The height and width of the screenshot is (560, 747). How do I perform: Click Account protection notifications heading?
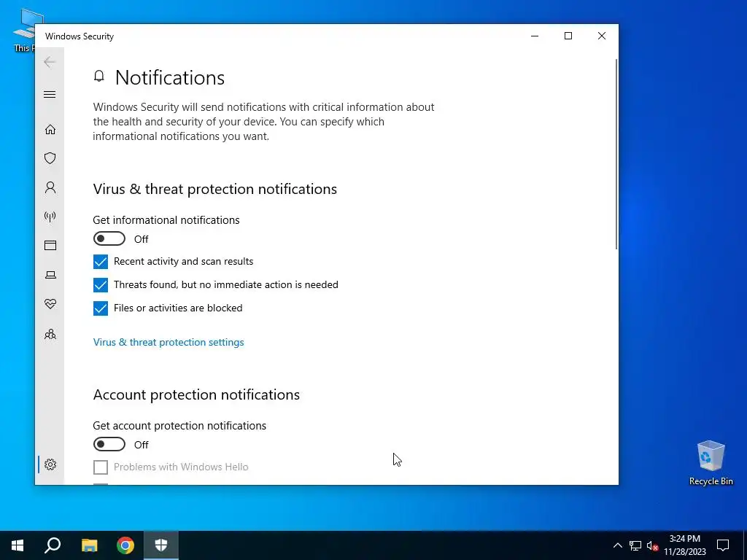[196, 394]
